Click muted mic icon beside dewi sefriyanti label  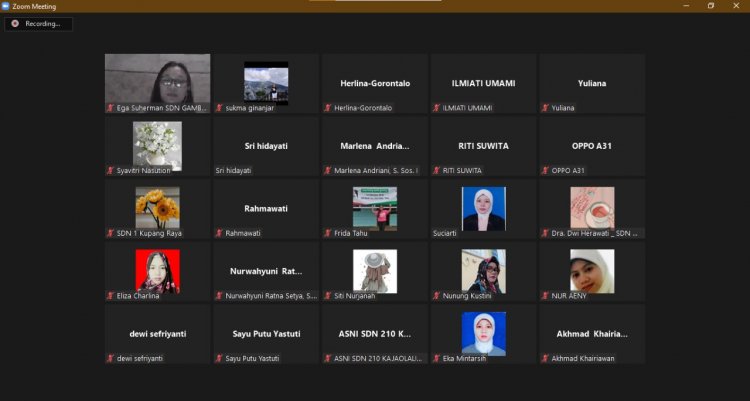tap(110, 358)
